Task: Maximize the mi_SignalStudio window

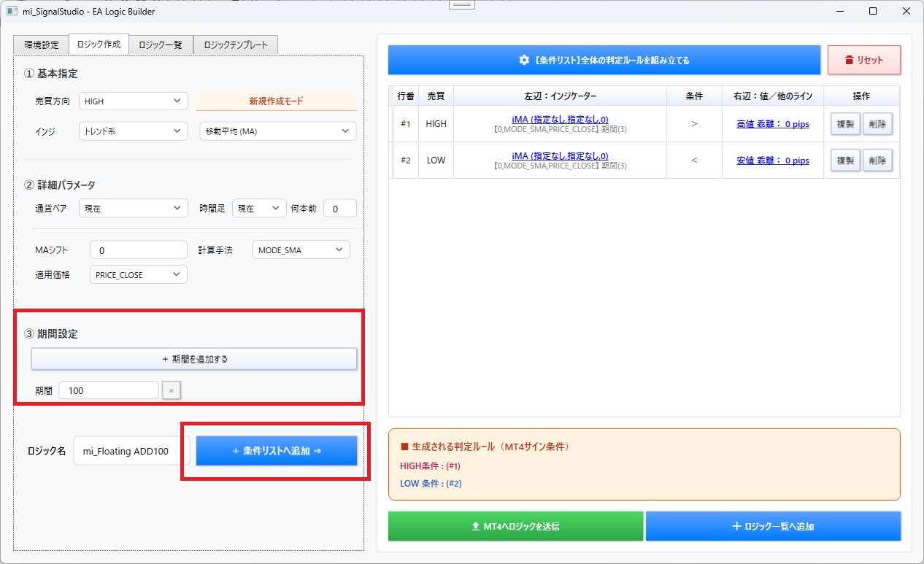Action: (x=873, y=11)
